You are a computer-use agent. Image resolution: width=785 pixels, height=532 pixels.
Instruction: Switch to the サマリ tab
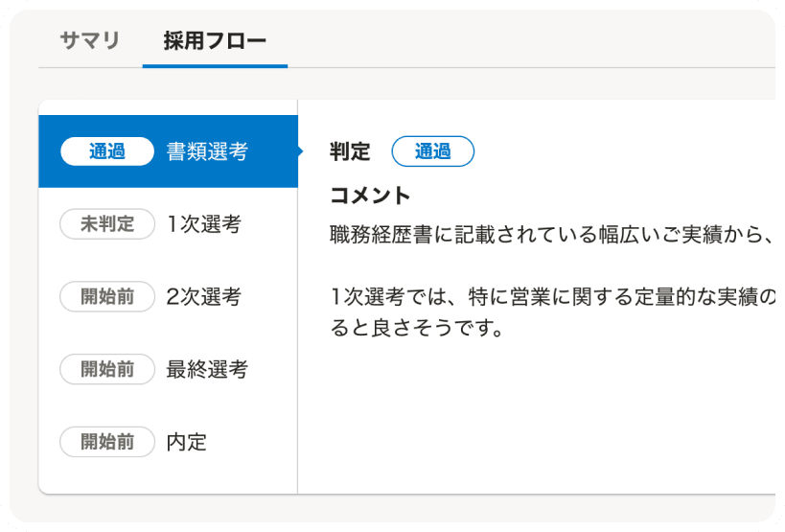(90, 40)
